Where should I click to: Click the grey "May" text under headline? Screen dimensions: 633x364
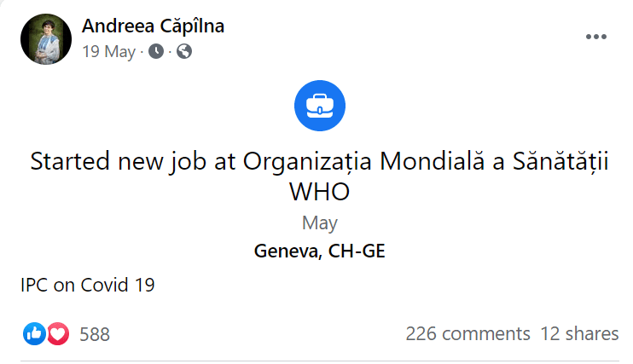[x=319, y=223]
